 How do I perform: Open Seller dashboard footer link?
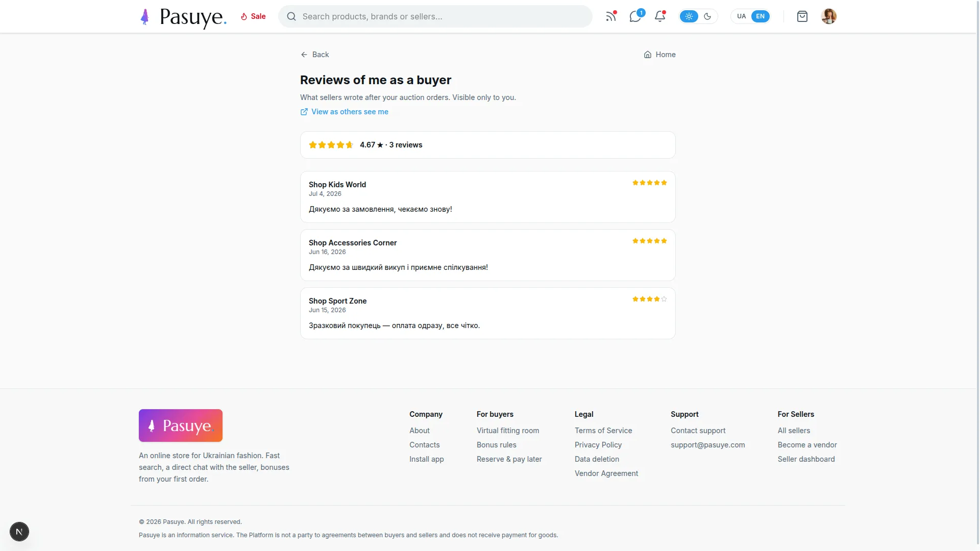[806, 459]
